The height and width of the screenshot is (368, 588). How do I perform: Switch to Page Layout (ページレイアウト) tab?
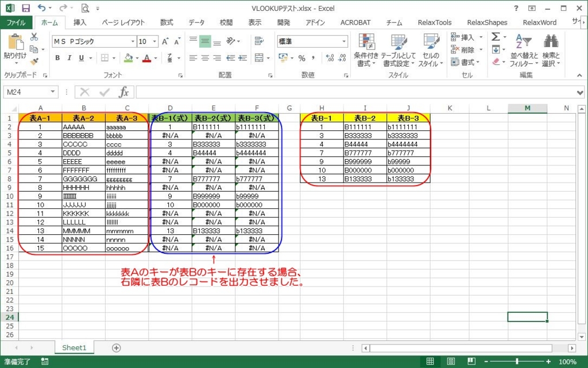point(123,22)
